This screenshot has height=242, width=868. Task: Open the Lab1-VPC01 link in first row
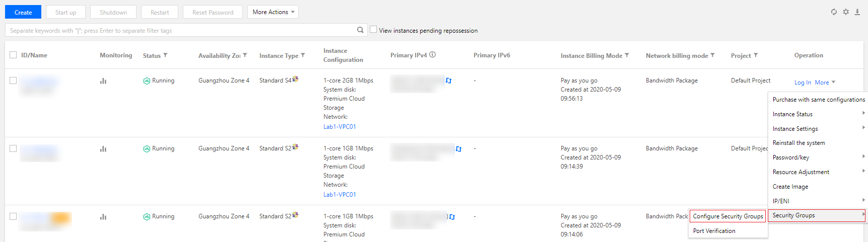pos(340,127)
